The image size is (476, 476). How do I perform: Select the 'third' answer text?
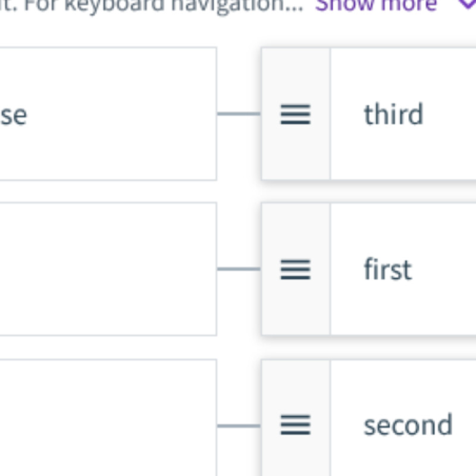[x=393, y=114]
